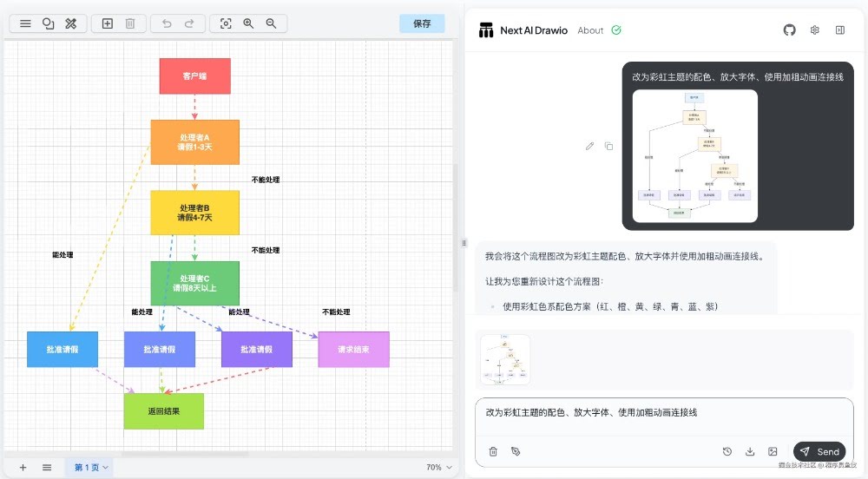Expand the 第 1 页 page dropdown
The image size is (868, 479).
pyautogui.click(x=91, y=468)
